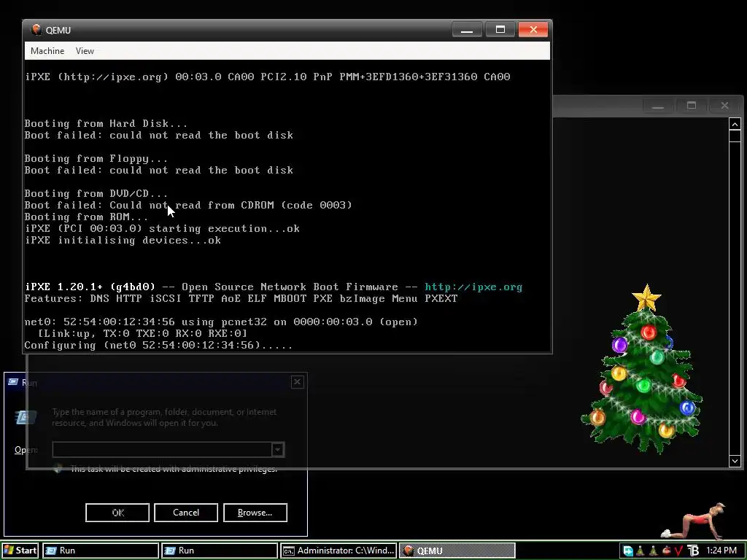The image size is (747, 560).
Task: Close the dimmed background window
Action: click(724, 106)
